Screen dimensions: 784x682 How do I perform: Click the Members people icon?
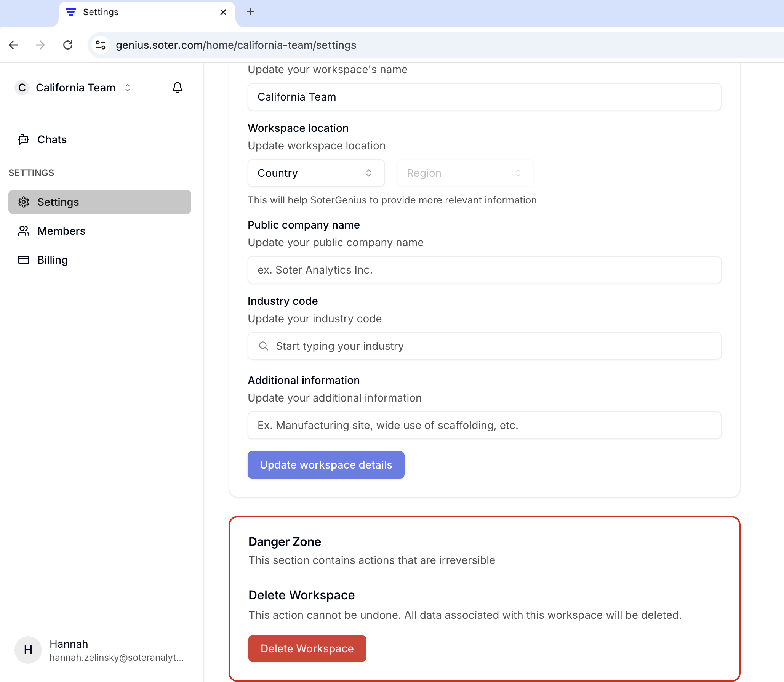[x=24, y=231]
